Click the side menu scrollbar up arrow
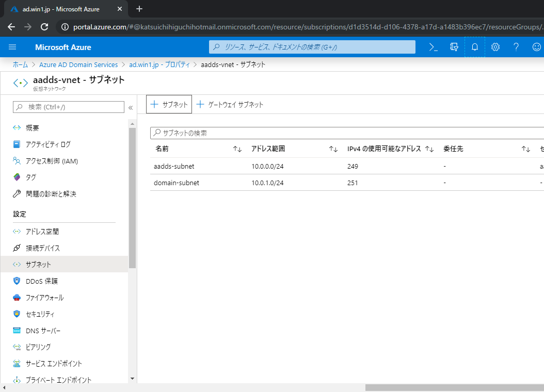 tap(132, 124)
